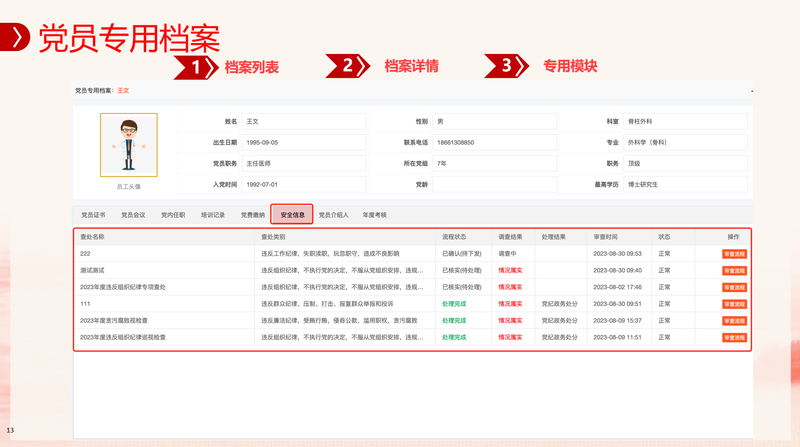Screen dimensions: 800x447
Task: Click the time 2023-08-02 17:46
Action: 617,287
